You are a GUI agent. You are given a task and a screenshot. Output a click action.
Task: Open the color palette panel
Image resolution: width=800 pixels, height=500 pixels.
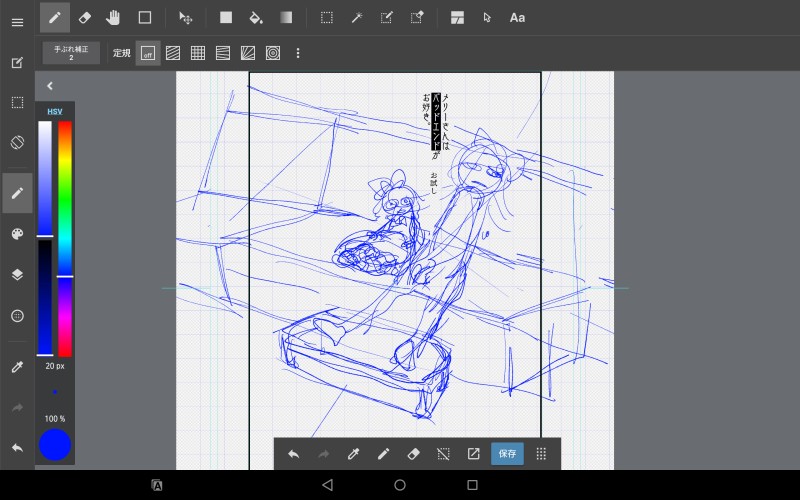click(x=17, y=234)
